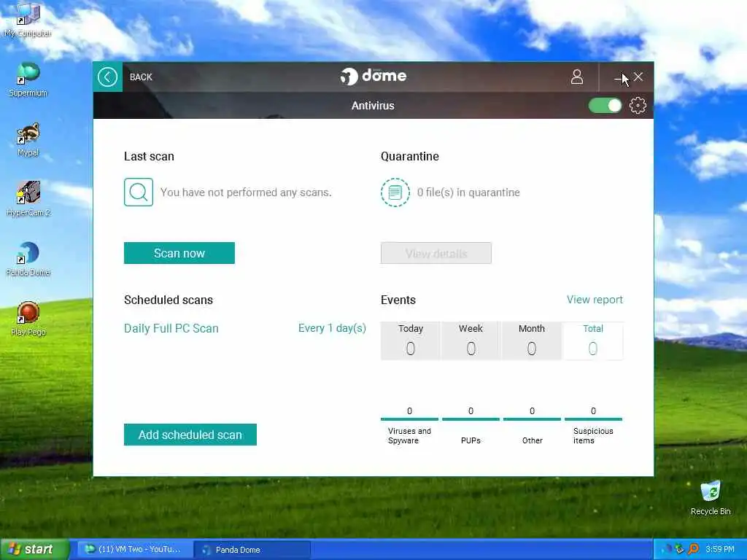Open the Daily Full PC Scan schedule
The height and width of the screenshot is (560, 747).
pyautogui.click(x=171, y=328)
